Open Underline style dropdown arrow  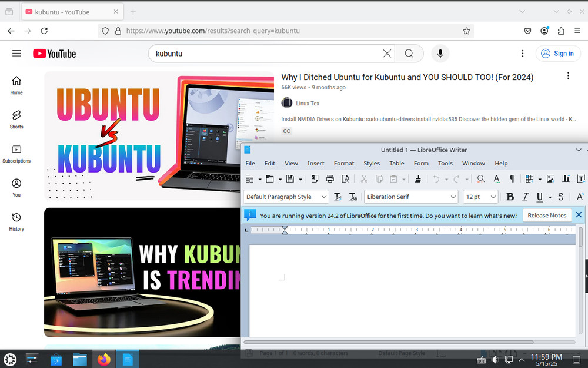coord(550,197)
